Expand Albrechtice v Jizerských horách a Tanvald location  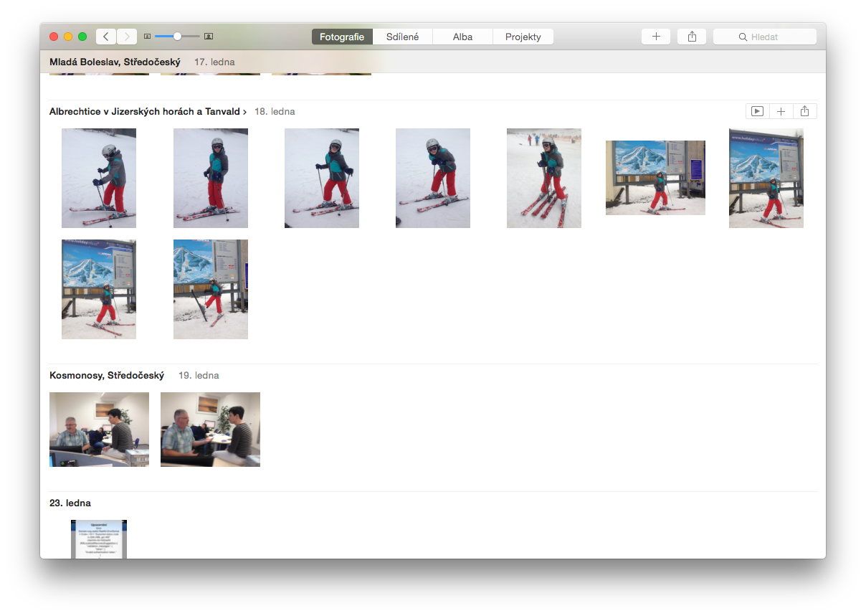coord(148,112)
